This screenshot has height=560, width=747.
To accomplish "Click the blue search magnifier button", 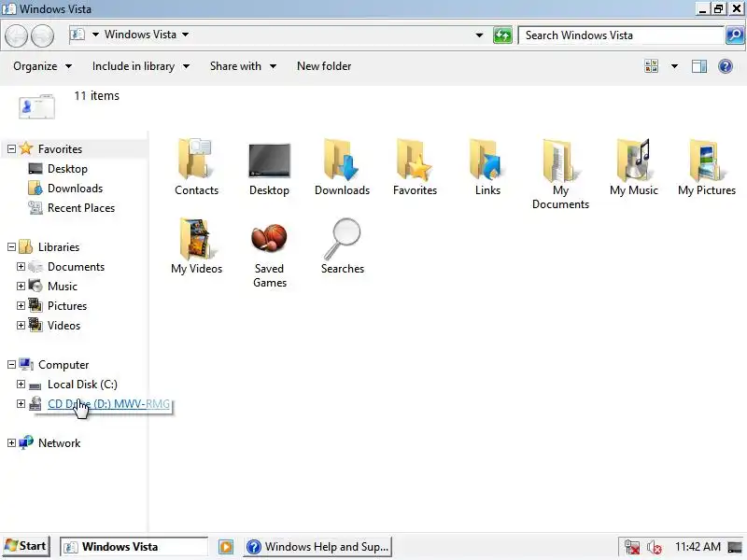I will pos(735,35).
